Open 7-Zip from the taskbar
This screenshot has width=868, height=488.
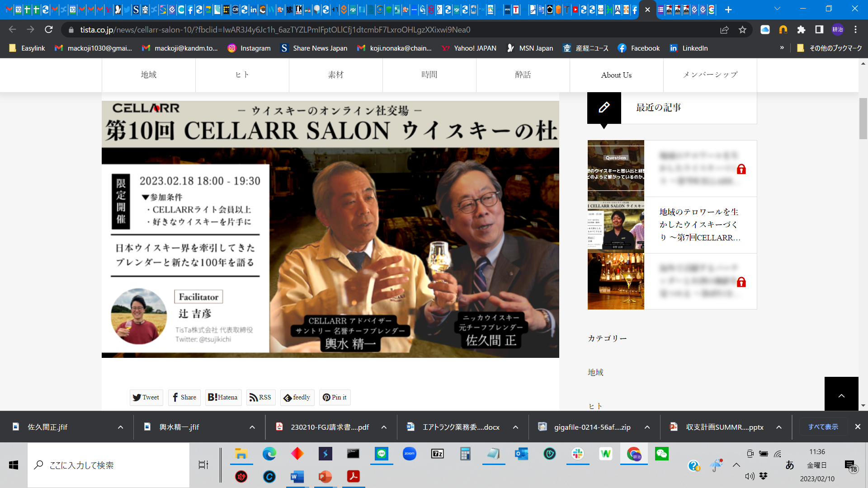coord(438,454)
